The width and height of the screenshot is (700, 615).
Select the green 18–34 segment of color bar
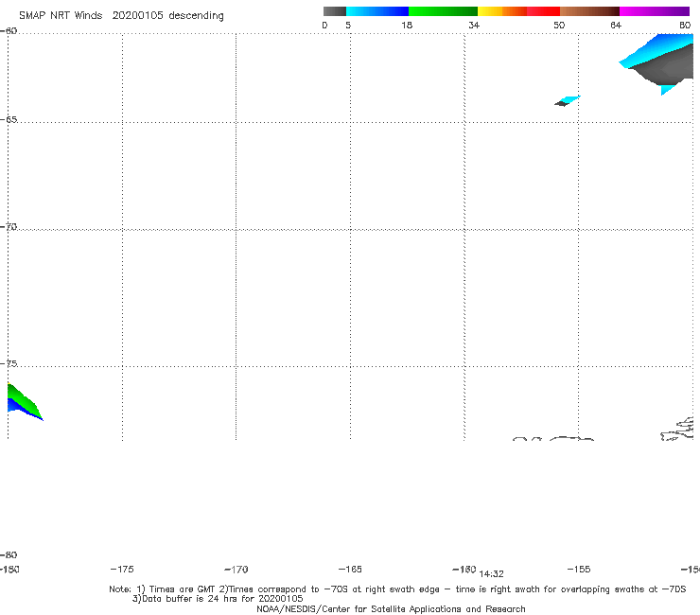[443, 11]
